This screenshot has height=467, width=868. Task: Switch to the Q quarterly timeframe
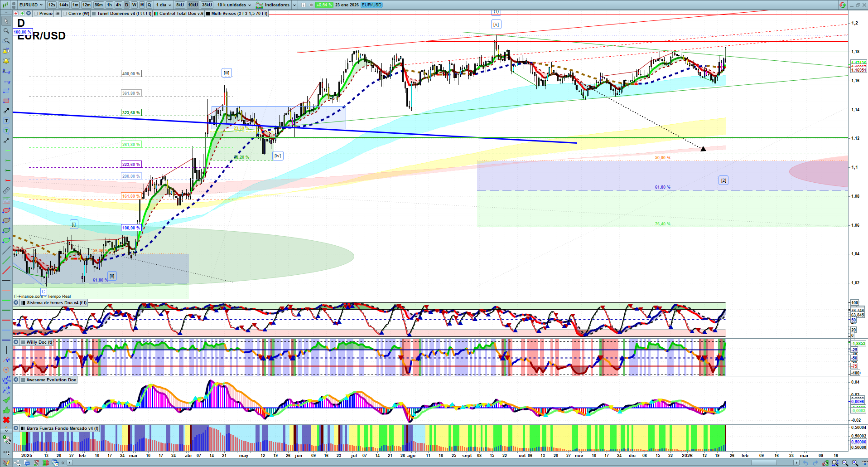[149, 5]
